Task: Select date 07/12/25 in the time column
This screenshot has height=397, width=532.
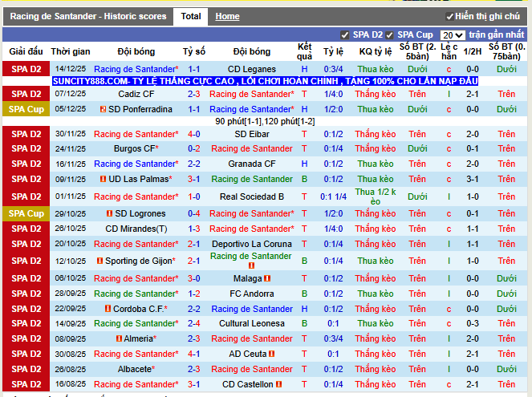Action: click(71, 94)
